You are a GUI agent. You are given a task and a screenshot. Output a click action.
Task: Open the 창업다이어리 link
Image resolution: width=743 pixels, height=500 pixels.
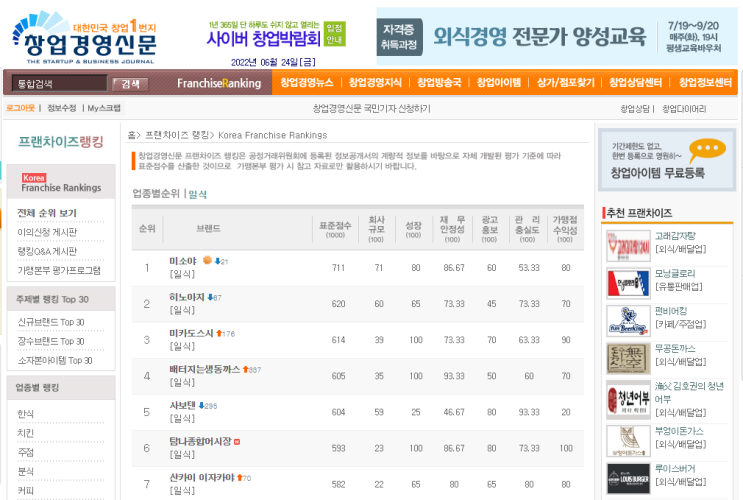point(684,109)
